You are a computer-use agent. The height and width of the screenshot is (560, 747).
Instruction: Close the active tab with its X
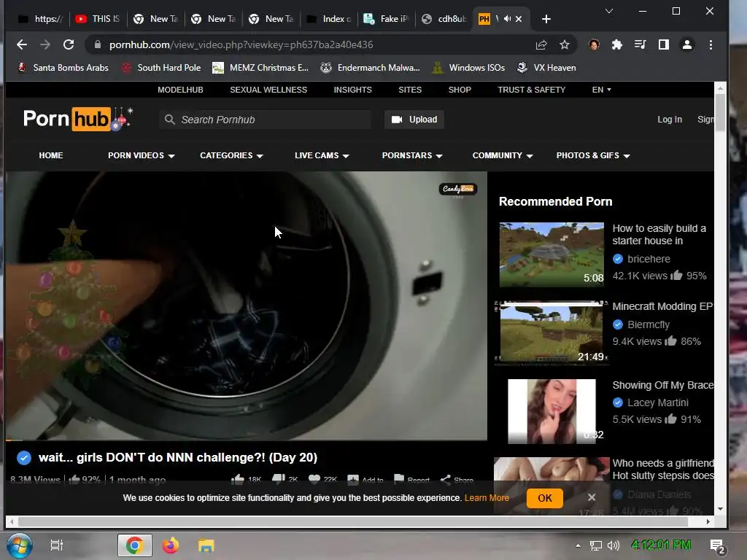coord(519,19)
